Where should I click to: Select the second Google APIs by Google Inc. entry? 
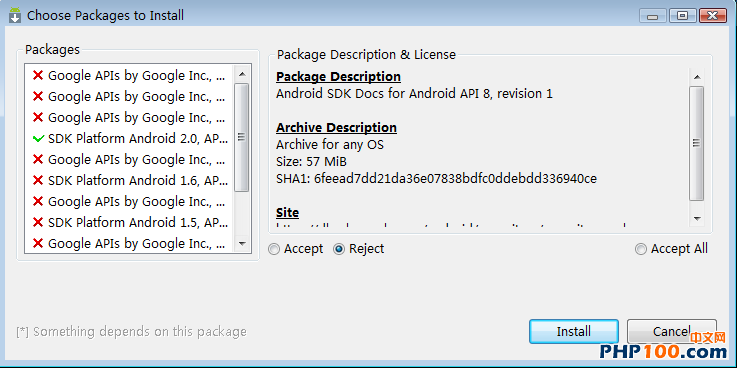pos(130,96)
